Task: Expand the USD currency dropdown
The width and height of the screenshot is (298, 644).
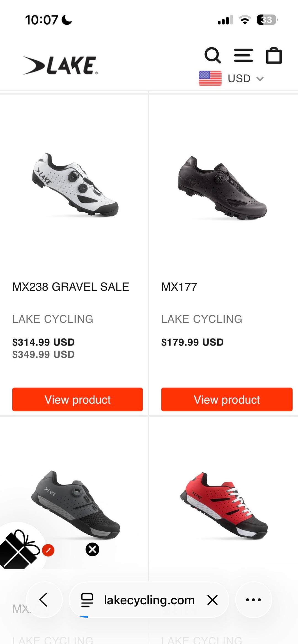Action: point(246,79)
